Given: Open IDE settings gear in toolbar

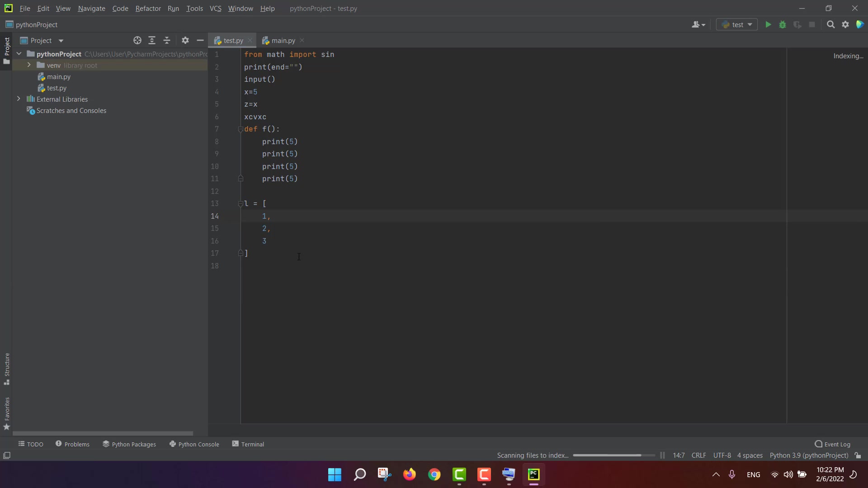Looking at the screenshot, I should tap(845, 25).
